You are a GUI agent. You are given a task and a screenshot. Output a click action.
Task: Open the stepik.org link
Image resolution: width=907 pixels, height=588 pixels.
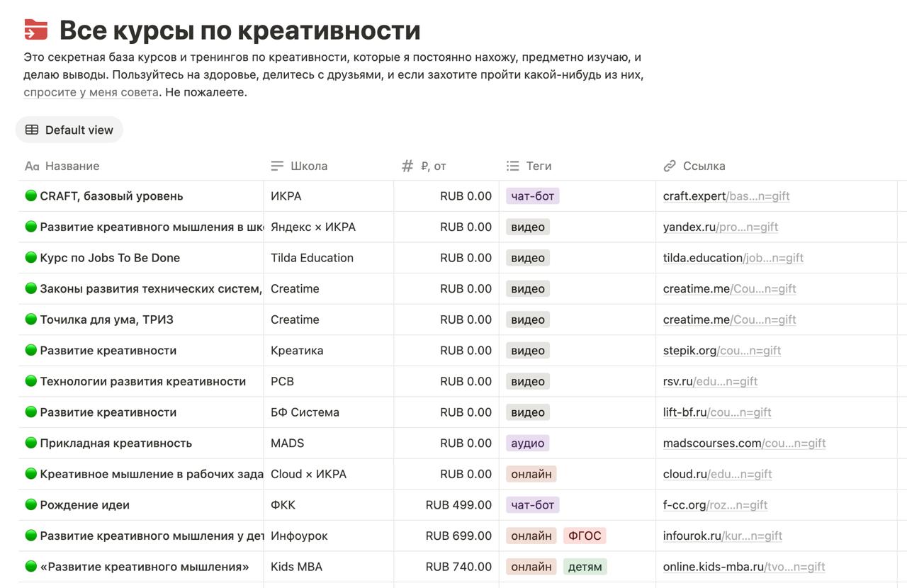(x=722, y=351)
